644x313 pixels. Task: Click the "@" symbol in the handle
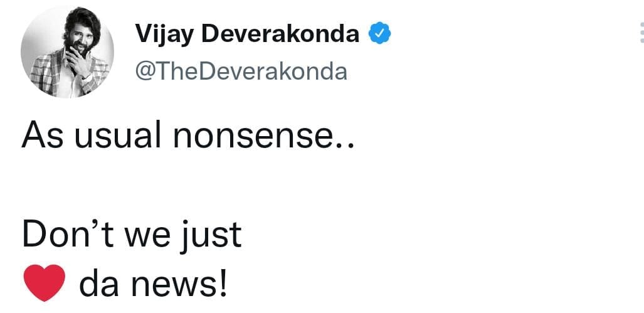(x=145, y=72)
